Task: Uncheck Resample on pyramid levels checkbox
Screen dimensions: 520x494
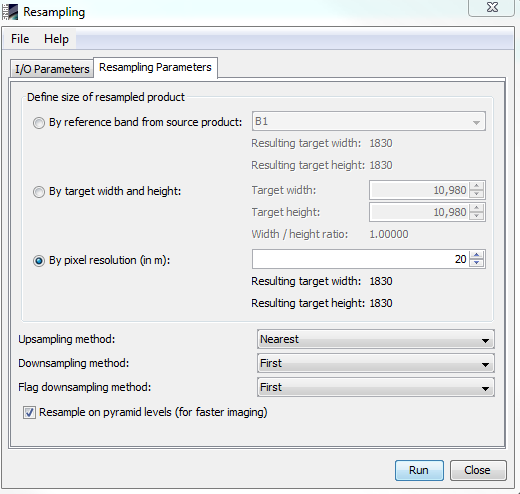Action: 29,412
